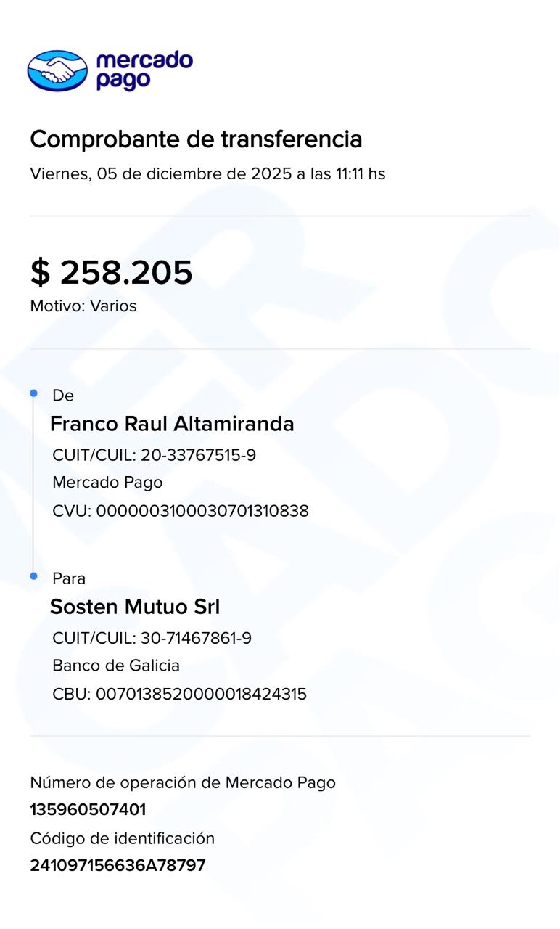Image resolution: width=560 pixels, height=929 pixels.
Task: Click the Mercado Pago sender bank label
Action: 107,483
